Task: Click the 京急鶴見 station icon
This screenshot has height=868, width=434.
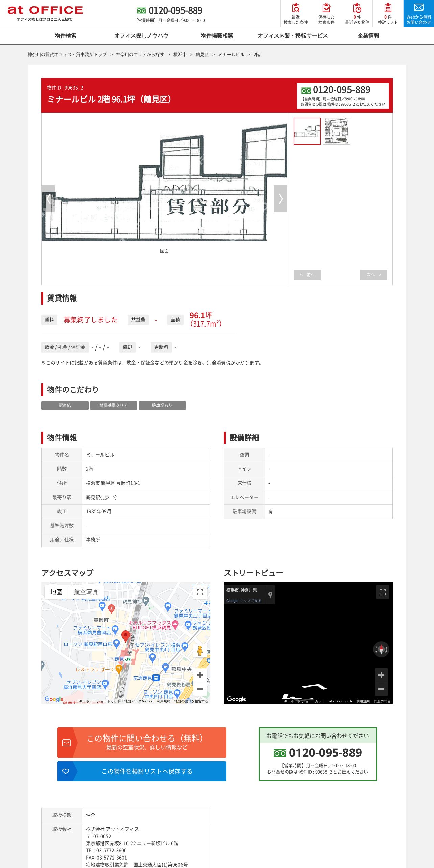Action: pyautogui.click(x=155, y=678)
